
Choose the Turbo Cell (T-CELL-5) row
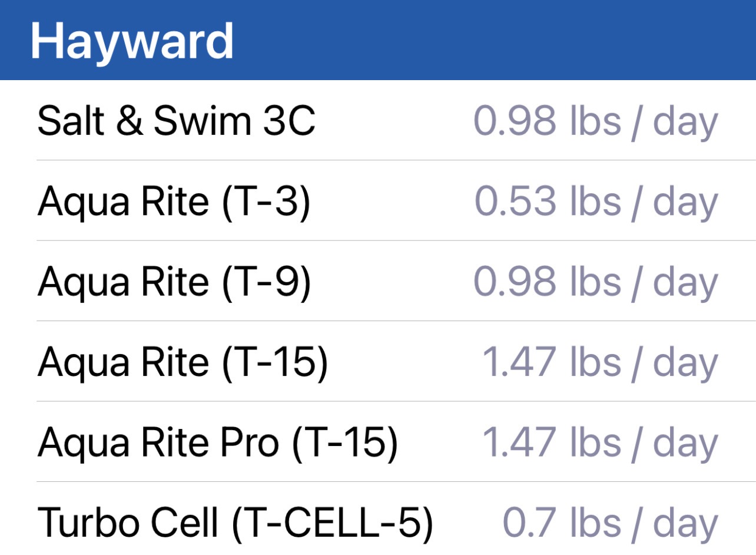[x=378, y=519]
